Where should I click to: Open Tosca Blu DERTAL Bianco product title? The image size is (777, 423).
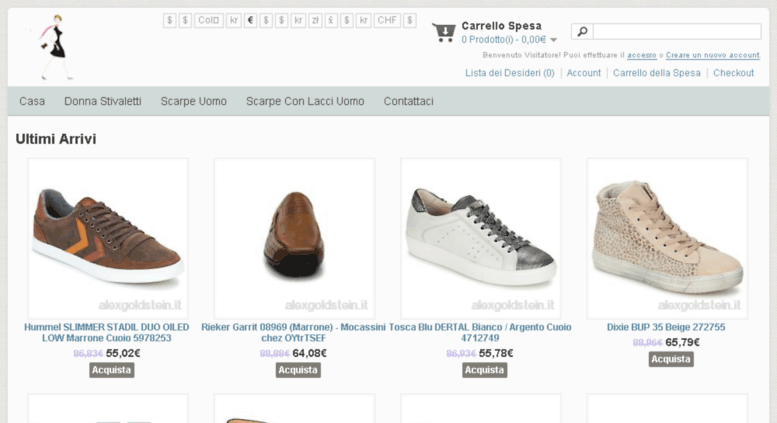(x=480, y=332)
